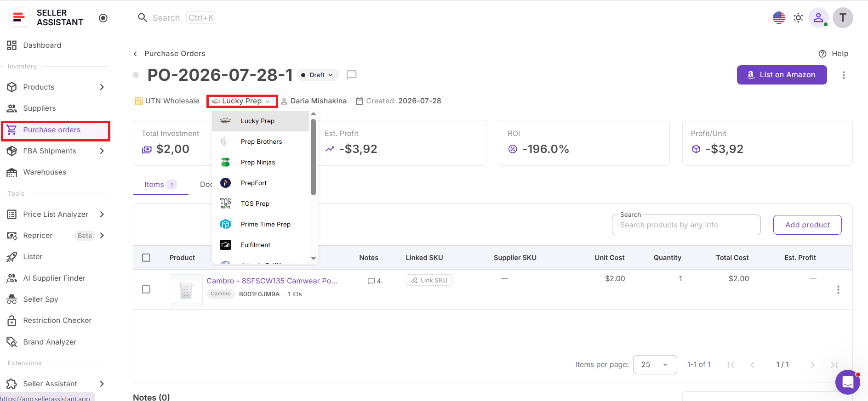Go to the next page

click(x=812, y=365)
